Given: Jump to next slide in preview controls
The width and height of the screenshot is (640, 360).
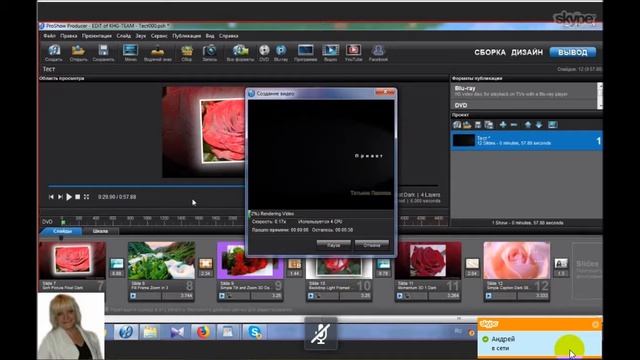Looking at the screenshot, I should (x=60, y=197).
